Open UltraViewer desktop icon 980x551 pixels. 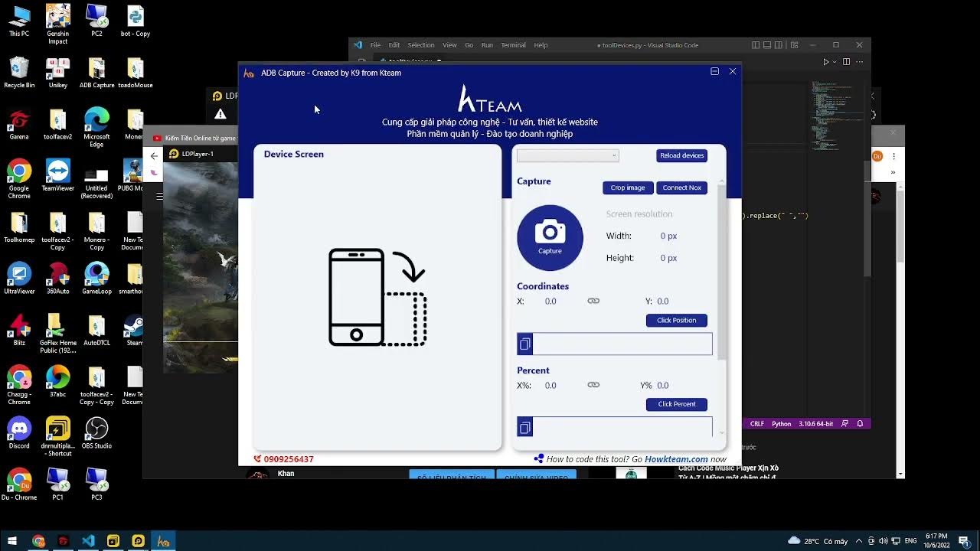point(19,278)
